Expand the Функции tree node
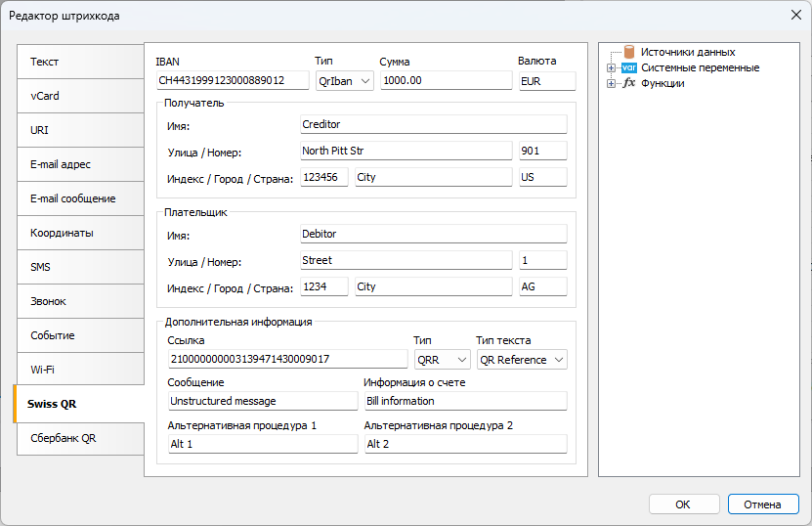 611,83
